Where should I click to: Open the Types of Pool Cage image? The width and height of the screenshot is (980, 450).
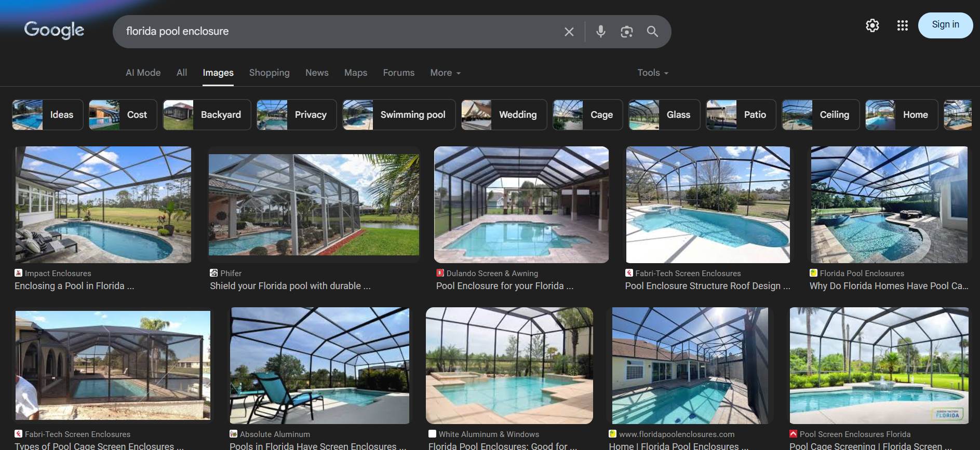point(113,365)
